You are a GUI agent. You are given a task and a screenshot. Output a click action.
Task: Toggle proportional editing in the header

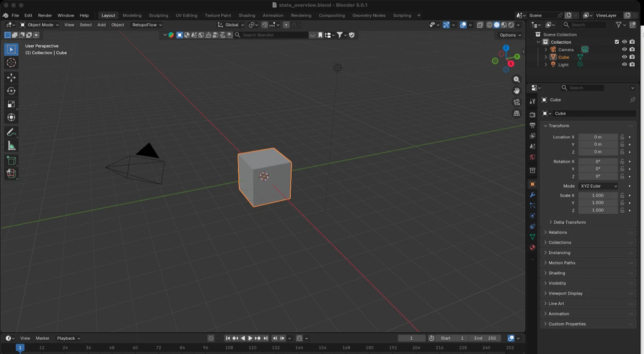click(x=286, y=25)
